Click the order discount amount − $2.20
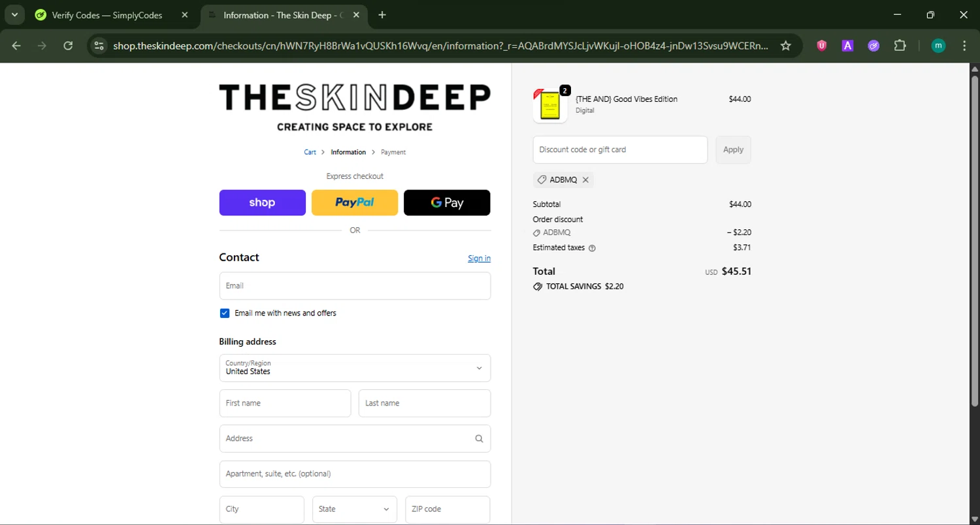This screenshot has height=525, width=980. [x=739, y=232]
